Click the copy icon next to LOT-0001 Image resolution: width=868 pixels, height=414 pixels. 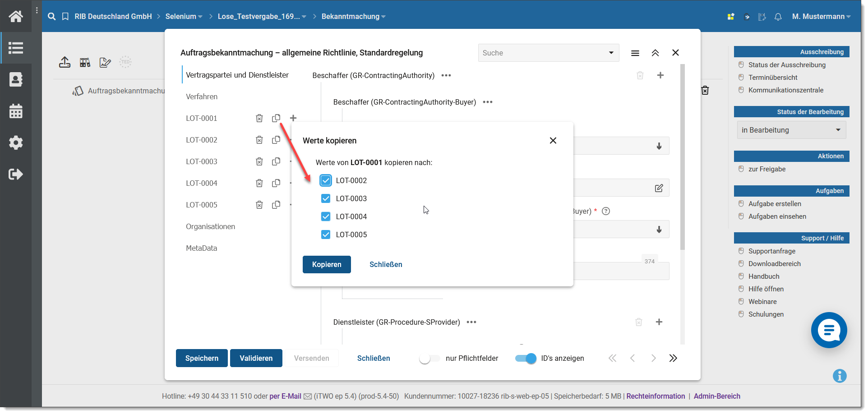tap(276, 118)
